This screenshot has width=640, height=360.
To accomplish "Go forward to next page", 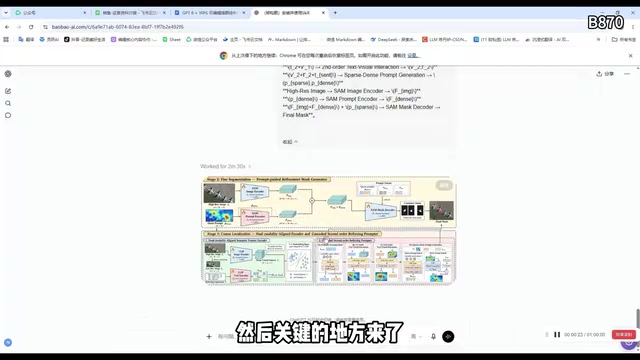I will (x=19, y=27).
